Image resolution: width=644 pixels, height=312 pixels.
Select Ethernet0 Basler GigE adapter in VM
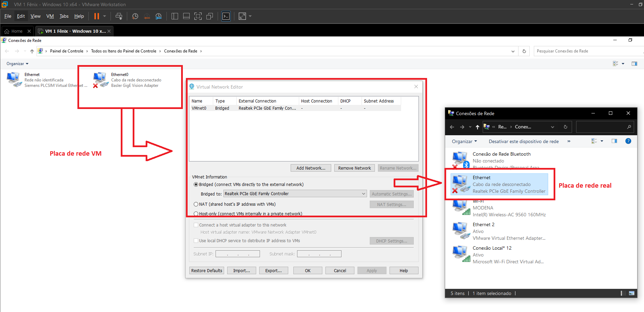tap(127, 80)
